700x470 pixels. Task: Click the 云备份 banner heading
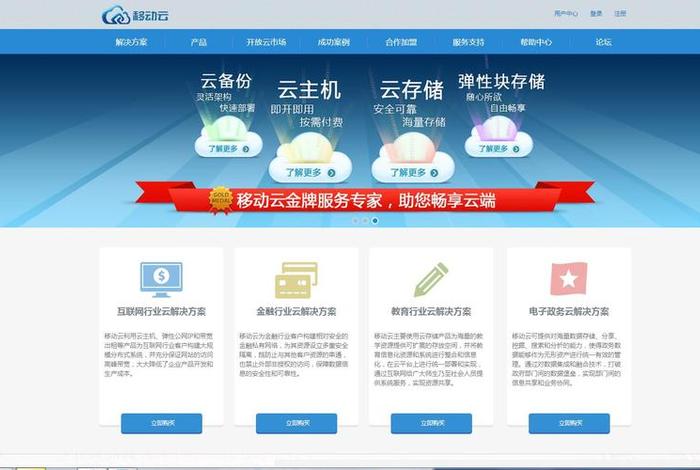coord(226,81)
